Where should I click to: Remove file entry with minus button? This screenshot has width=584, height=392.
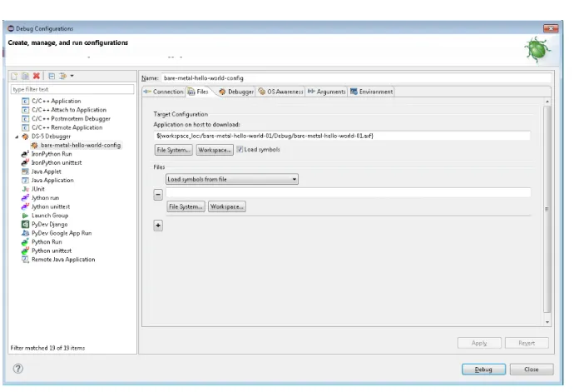click(158, 195)
